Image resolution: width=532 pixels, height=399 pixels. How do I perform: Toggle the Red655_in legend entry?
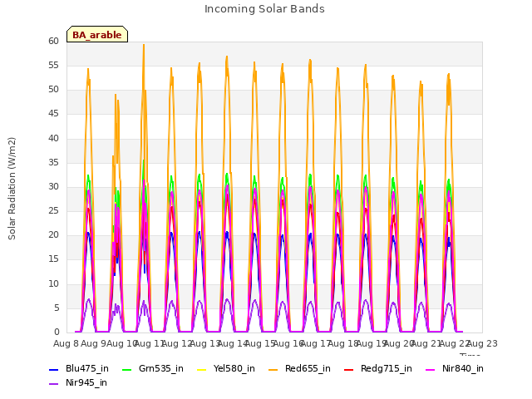pyautogui.click(x=299, y=369)
